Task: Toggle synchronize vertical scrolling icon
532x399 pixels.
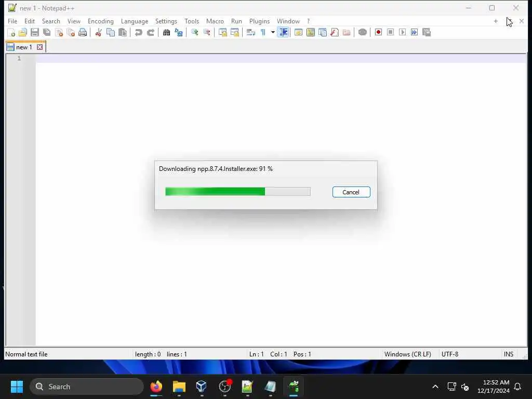Action: click(x=222, y=32)
